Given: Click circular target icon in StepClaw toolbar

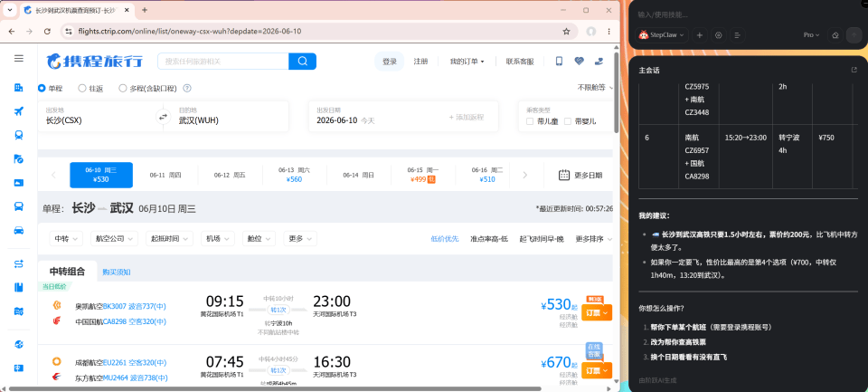Looking at the screenshot, I should click(x=719, y=35).
